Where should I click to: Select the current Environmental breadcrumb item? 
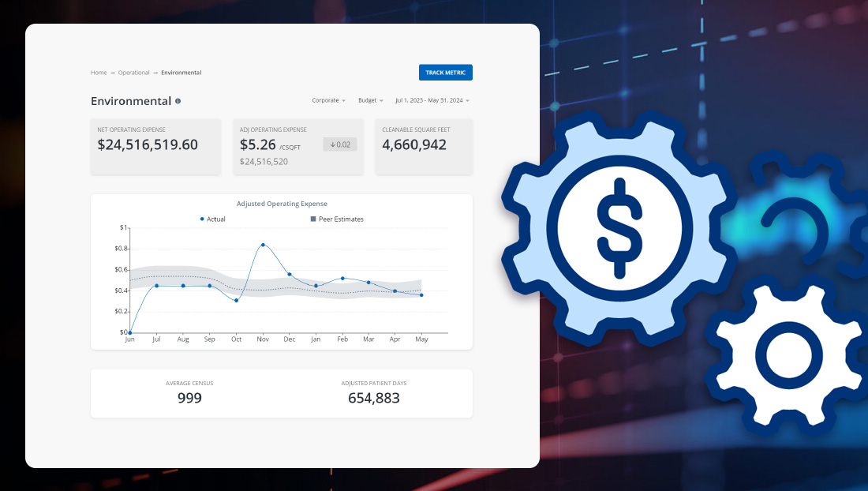(181, 73)
